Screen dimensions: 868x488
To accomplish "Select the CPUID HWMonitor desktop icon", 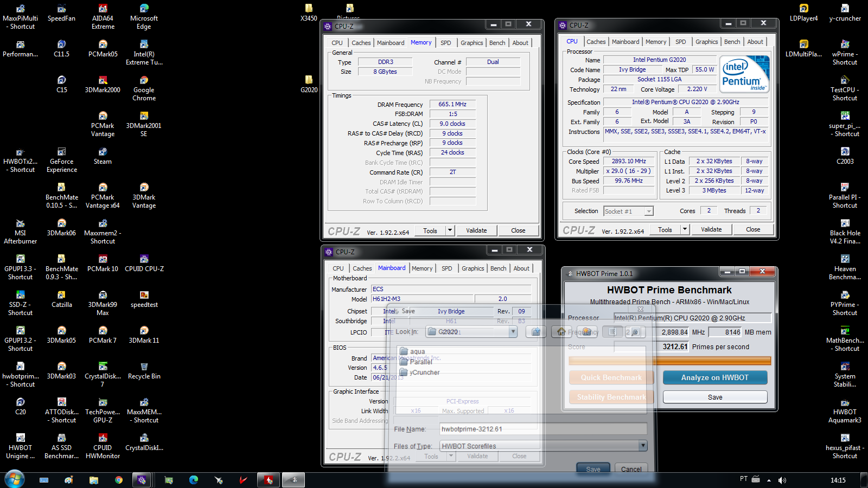I will (103, 446).
